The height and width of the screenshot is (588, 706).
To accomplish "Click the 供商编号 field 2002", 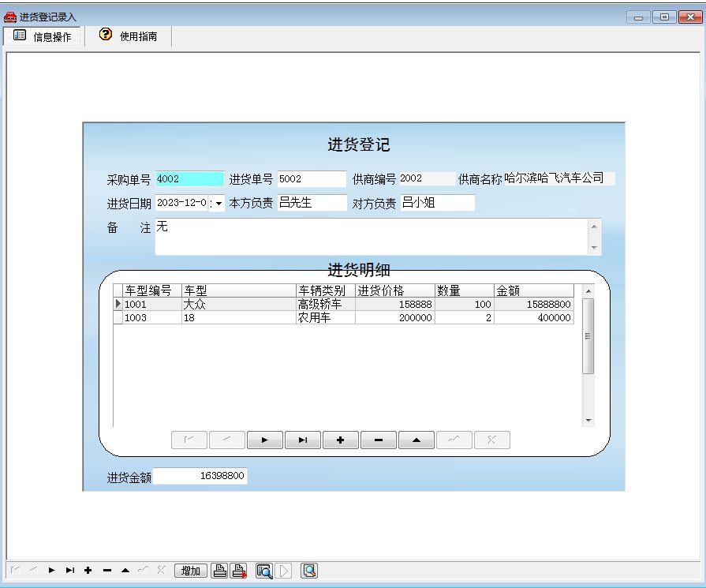I will click(x=427, y=178).
